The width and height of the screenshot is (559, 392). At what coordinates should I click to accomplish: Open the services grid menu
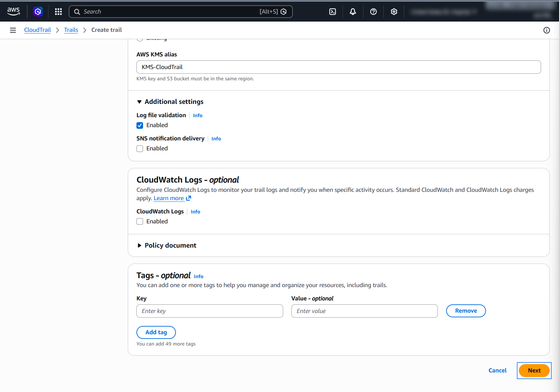click(x=58, y=12)
